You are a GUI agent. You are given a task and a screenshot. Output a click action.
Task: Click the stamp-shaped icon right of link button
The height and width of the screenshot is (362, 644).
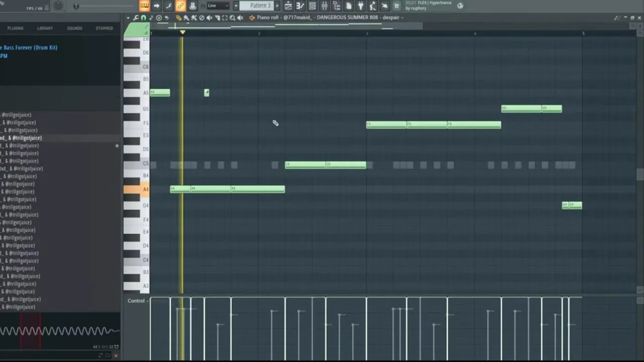(193, 6)
